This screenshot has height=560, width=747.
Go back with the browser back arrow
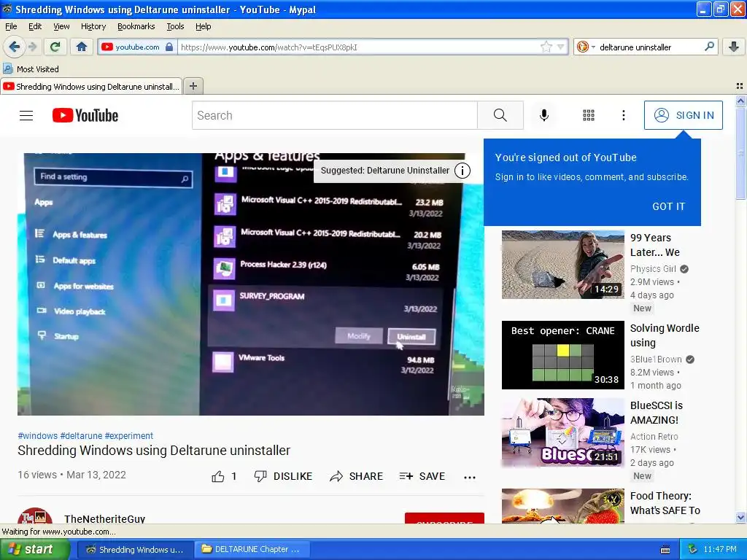point(14,47)
